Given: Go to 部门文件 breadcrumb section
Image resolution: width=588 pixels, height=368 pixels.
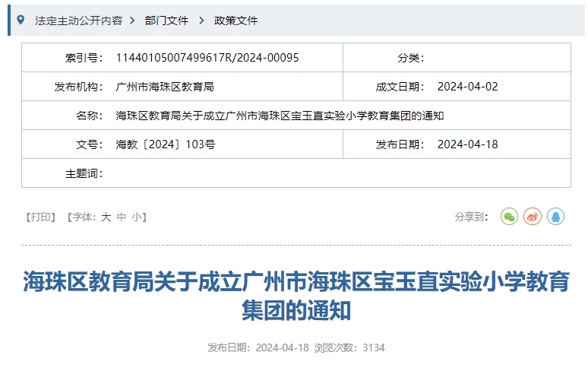Looking at the screenshot, I should (166, 21).
